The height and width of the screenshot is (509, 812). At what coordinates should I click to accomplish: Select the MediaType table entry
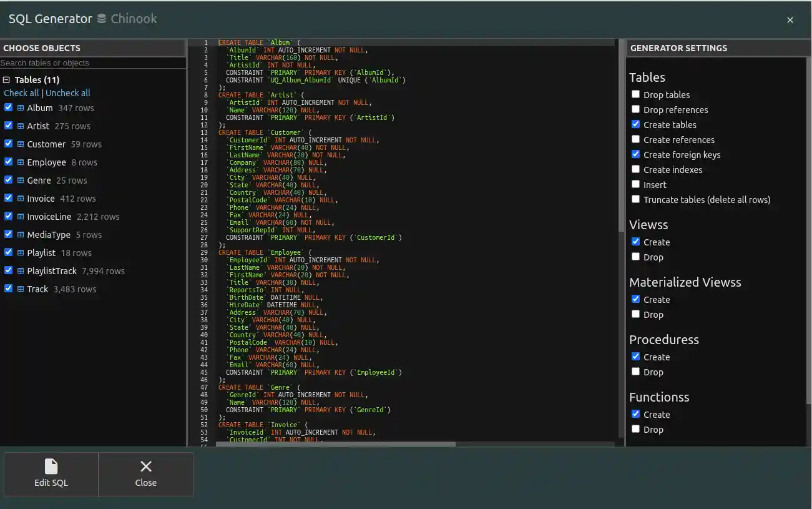49,235
